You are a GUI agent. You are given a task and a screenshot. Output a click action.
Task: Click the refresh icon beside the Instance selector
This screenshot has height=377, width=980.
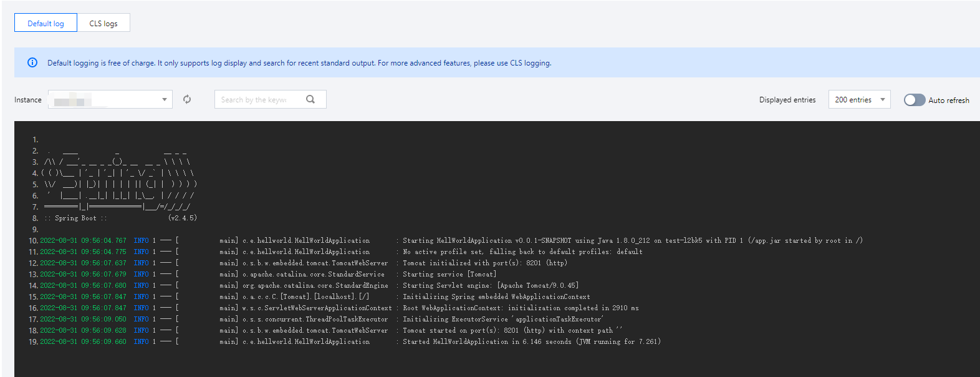click(187, 99)
